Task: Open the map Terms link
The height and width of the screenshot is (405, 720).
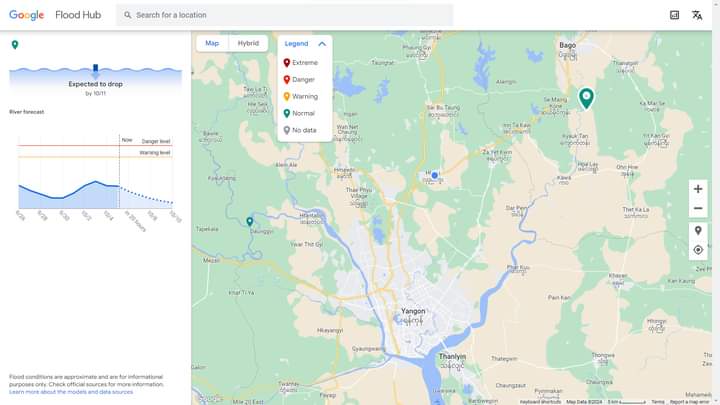Action: coord(658,402)
